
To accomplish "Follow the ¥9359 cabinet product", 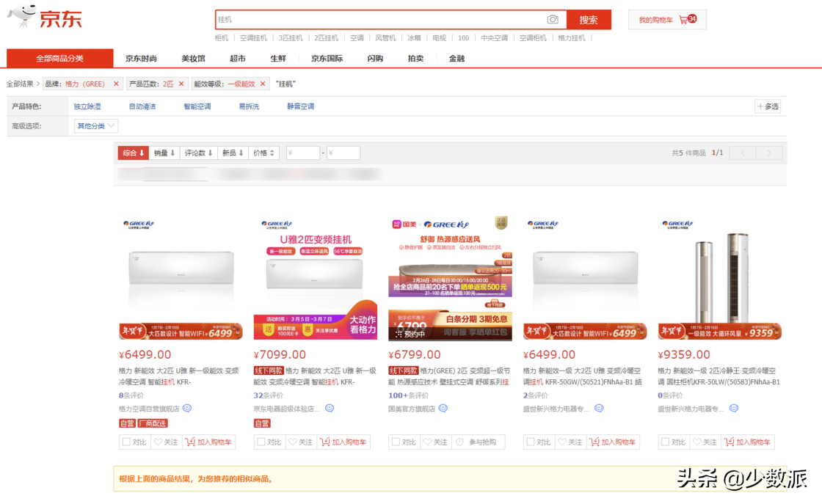I will 705,442.
